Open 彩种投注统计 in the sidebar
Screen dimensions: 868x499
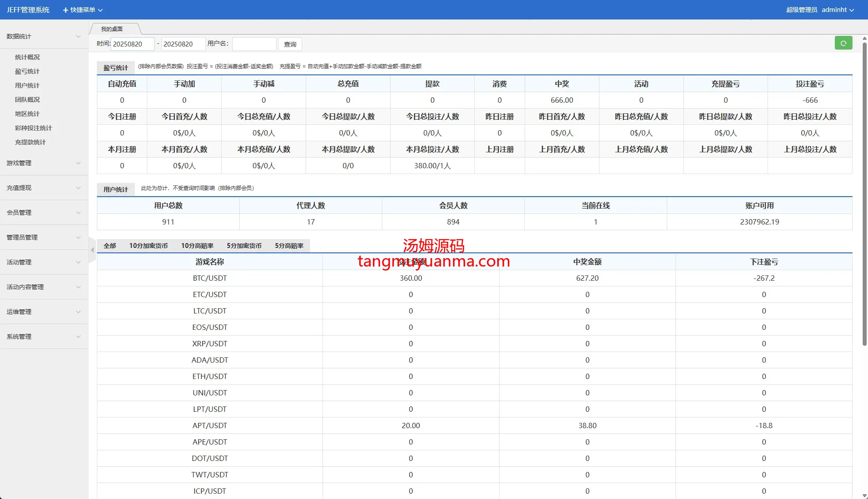[33, 128]
